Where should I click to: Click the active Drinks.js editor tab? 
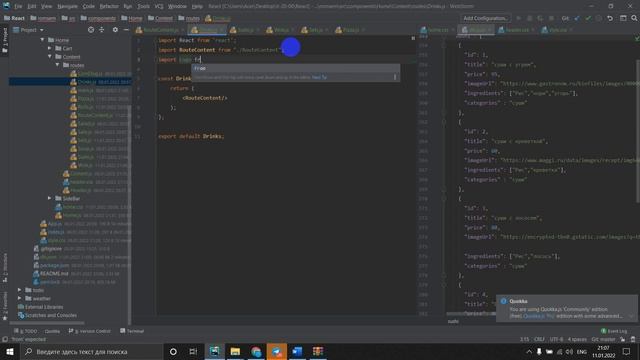[207, 30]
